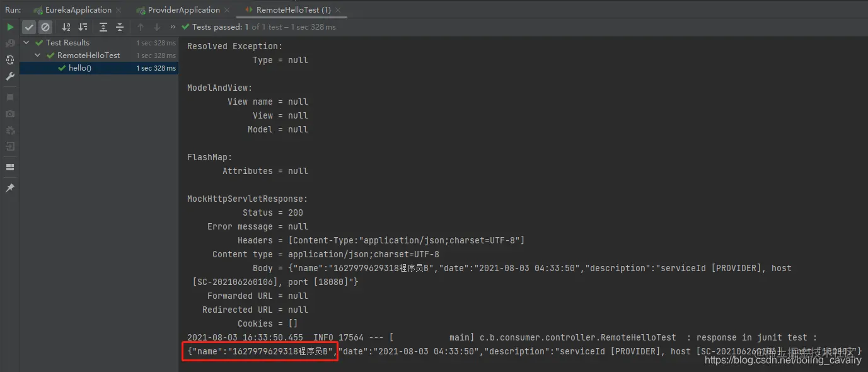Click the Stop square icon
The width and height of the screenshot is (868, 372).
point(10,97)
